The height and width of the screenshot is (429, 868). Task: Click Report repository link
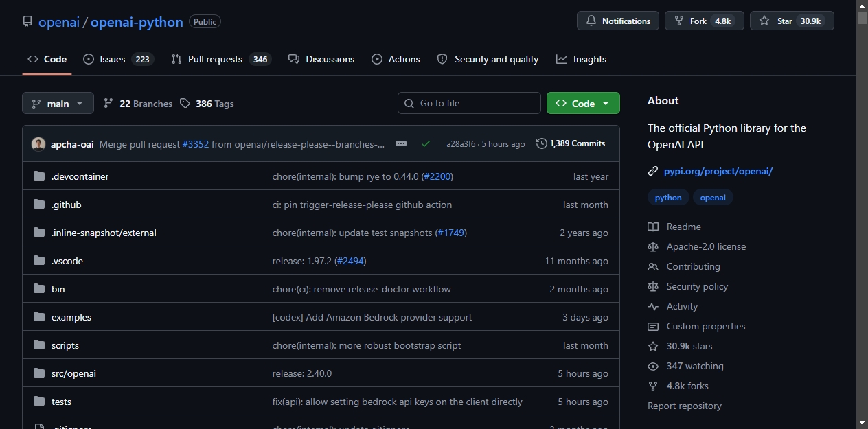[685, 406]
